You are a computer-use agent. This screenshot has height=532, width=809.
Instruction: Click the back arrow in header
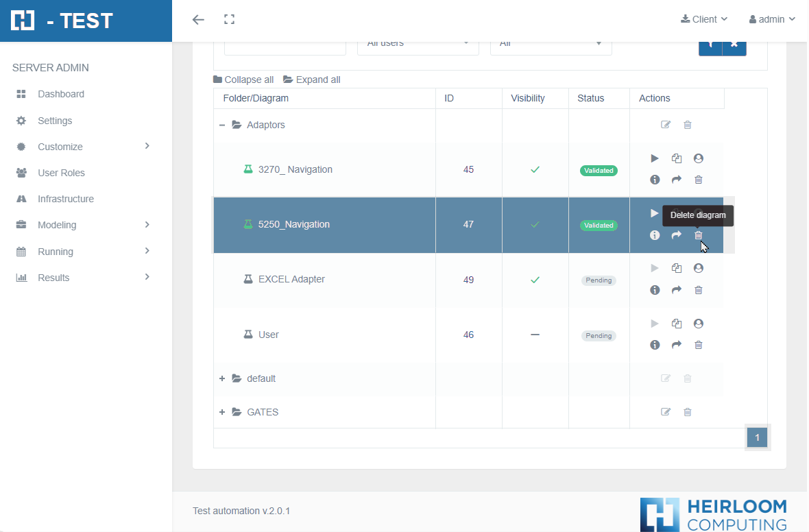198,19
